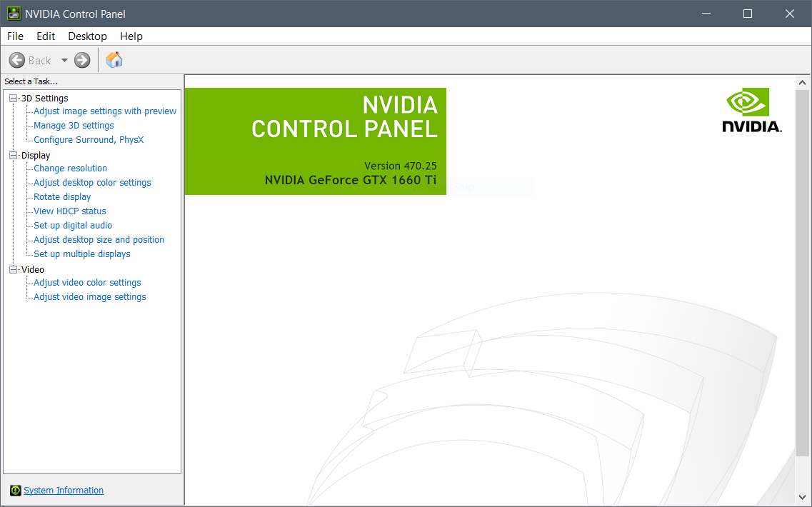Open View HDCP status

(70, 211)
